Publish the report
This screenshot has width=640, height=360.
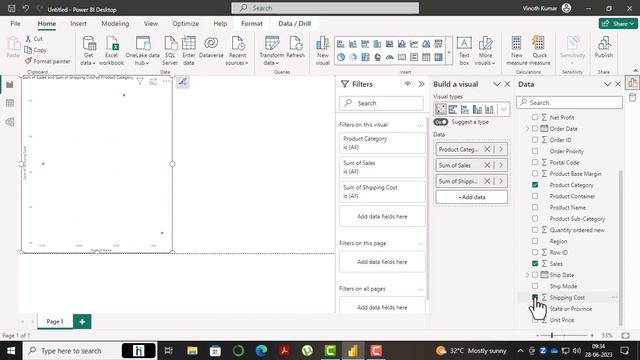point(604,47)
